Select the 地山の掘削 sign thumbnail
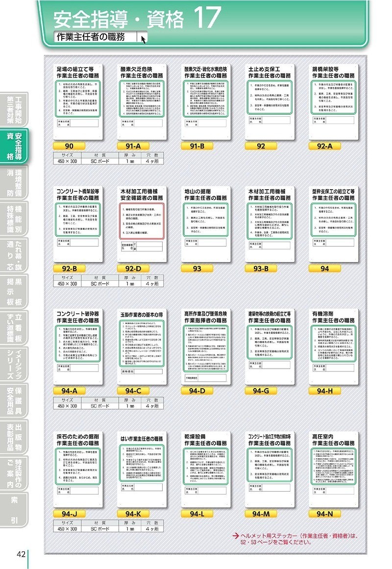The width and height of the screenshot is (392, 569). click(206, 224)
